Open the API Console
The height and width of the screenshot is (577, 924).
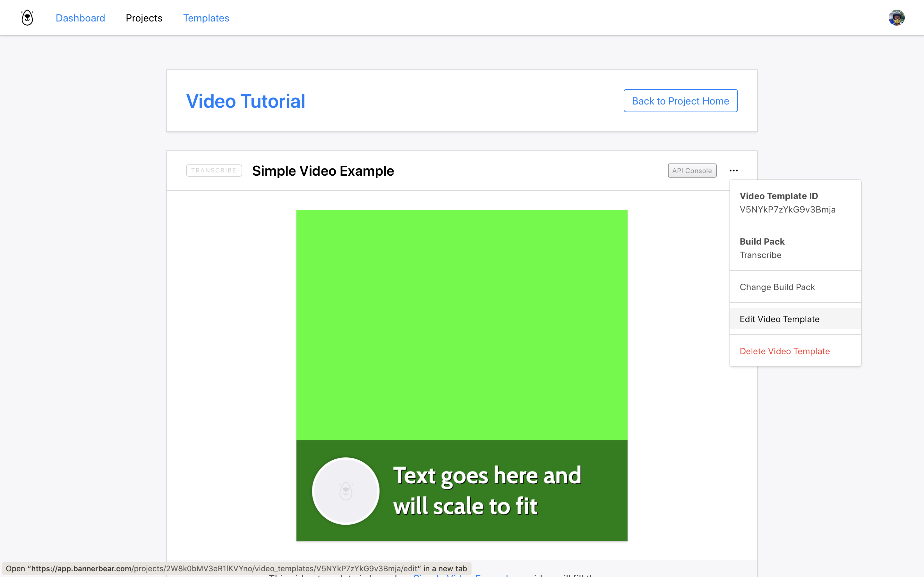coord(692,171)
